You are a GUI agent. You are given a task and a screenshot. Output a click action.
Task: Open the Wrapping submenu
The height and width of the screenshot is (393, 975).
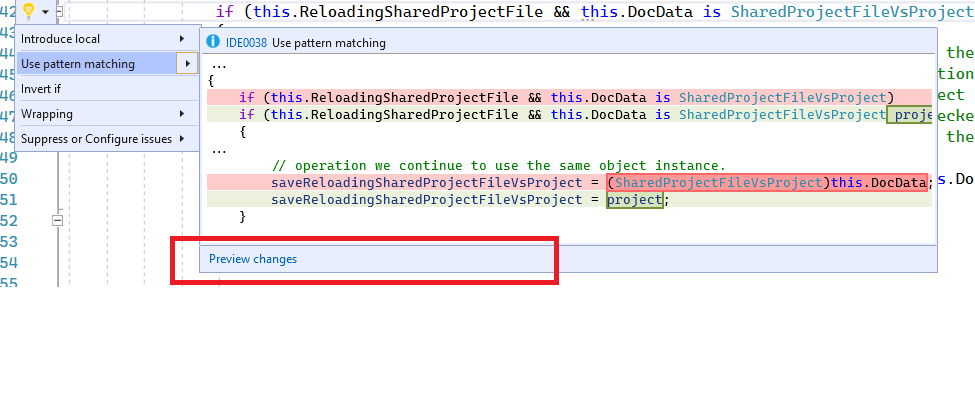coord(106,114)
